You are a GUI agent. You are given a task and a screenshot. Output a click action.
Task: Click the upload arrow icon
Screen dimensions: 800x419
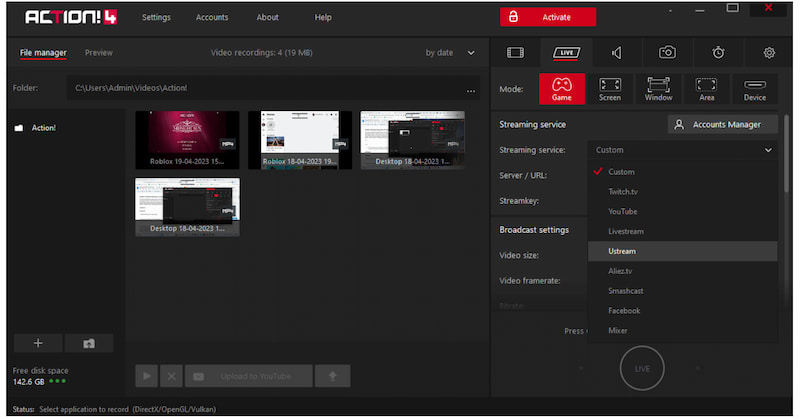tap(332, 376)
